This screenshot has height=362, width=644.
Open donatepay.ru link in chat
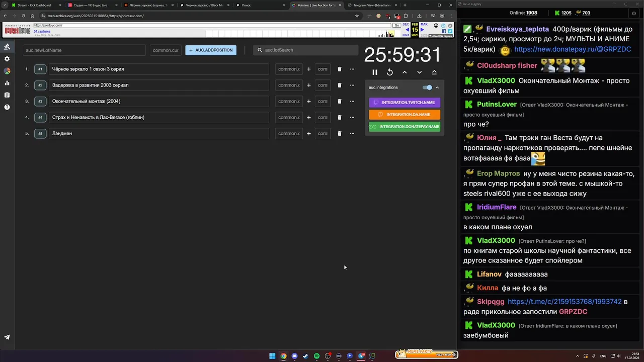[x=573, y=49]
